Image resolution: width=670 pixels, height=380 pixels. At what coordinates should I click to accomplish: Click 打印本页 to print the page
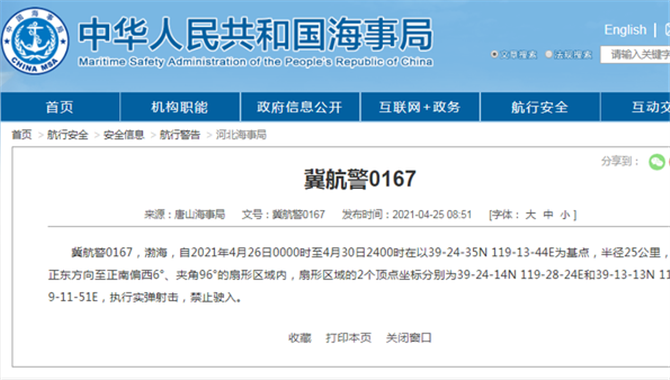point(348,338)
